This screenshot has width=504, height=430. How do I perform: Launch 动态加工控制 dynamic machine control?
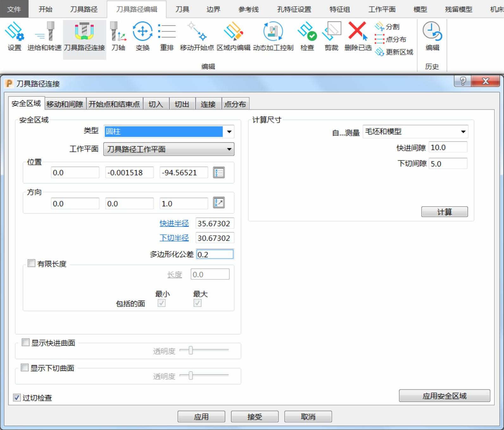tap(273, 36)
